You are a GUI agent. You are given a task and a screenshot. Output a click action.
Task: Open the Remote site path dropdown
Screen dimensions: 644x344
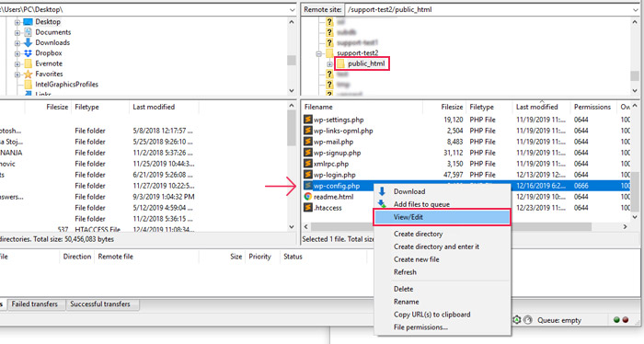tap(636, 9)
